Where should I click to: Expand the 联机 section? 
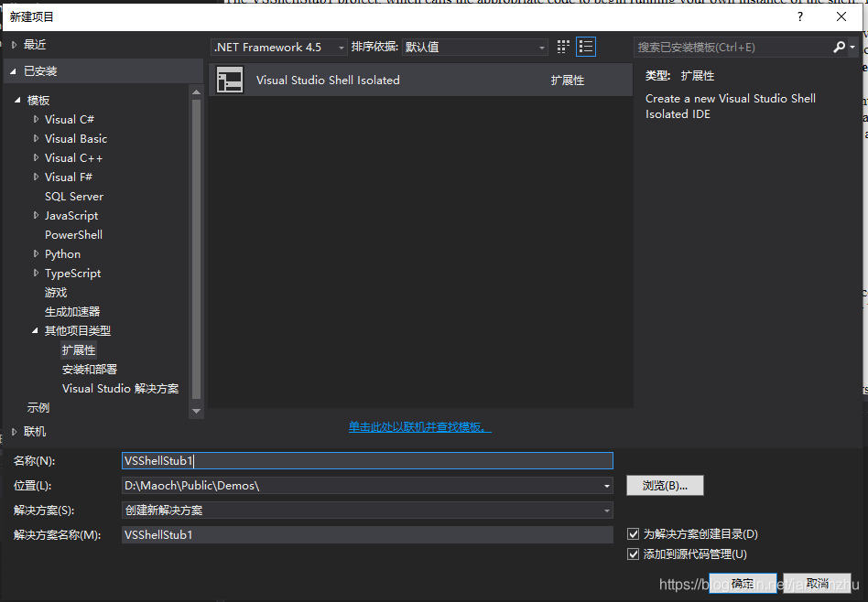(15, 432)
